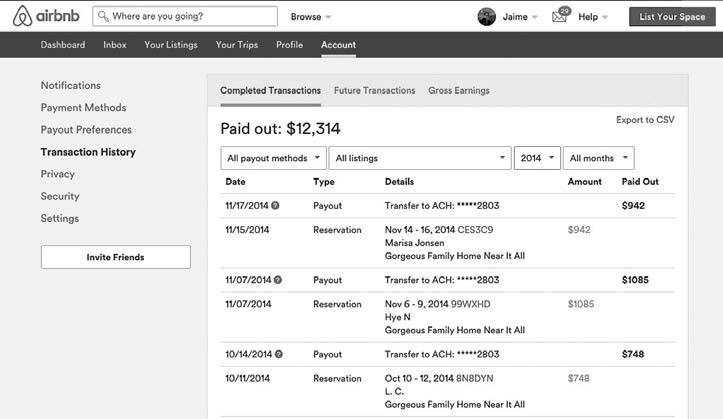Switch to Gross Earnings tab
The image size is (723, 419).
pos(459,91)
